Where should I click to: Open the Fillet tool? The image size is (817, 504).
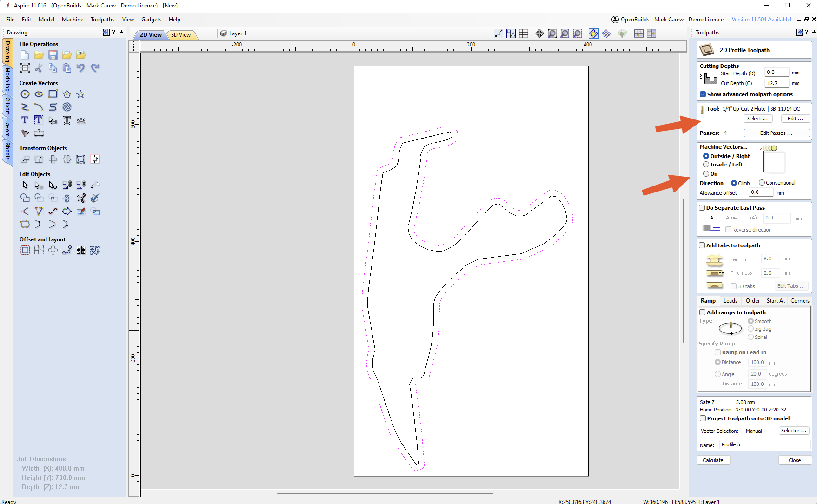[25, 211]
